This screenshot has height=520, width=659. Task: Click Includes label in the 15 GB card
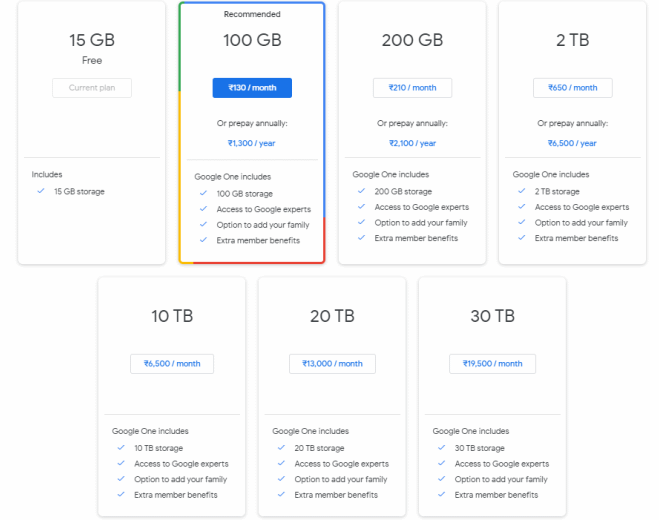pos(47,174)
